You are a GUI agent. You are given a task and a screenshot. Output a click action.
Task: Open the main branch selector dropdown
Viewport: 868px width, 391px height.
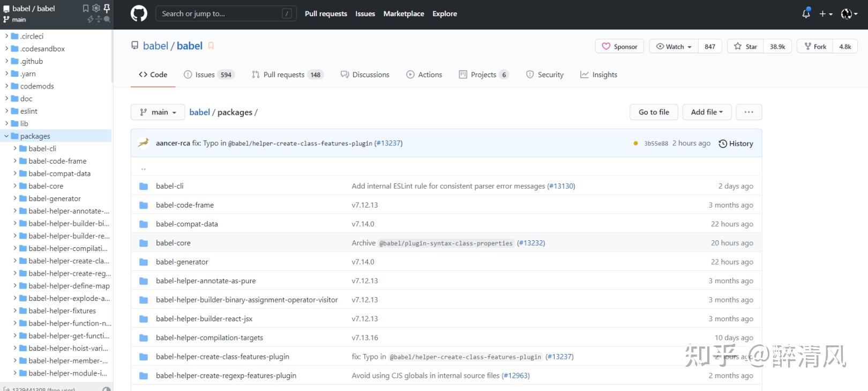point(158,112)
